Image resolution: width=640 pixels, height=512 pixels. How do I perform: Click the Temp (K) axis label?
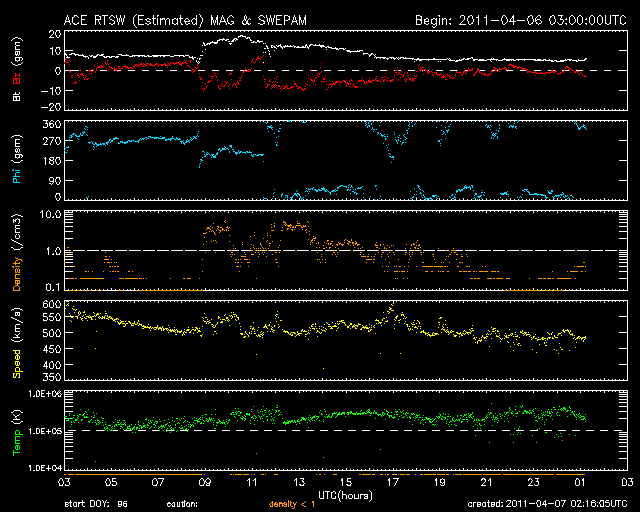[x=17, y=433]
